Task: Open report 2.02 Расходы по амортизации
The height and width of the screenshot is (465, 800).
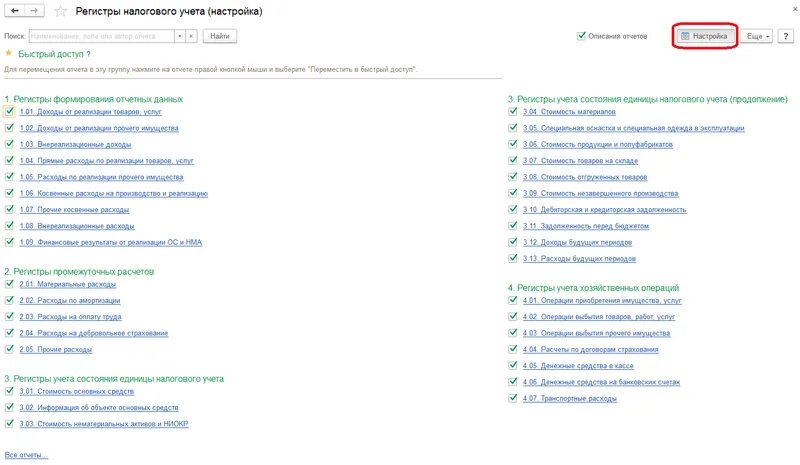Action: point(70,301)
